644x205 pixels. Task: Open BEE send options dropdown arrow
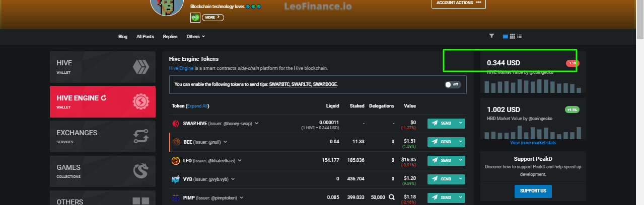[460, 142]
